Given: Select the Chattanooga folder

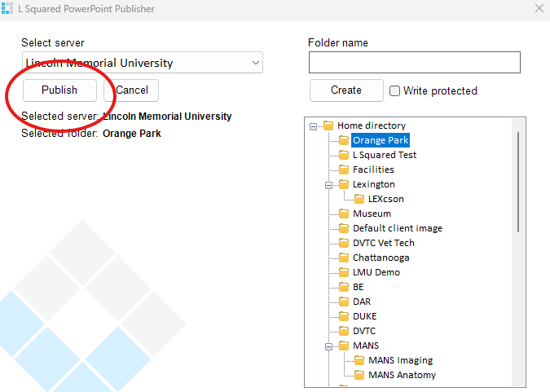Looking at the screenshot, I should point(381,258).
